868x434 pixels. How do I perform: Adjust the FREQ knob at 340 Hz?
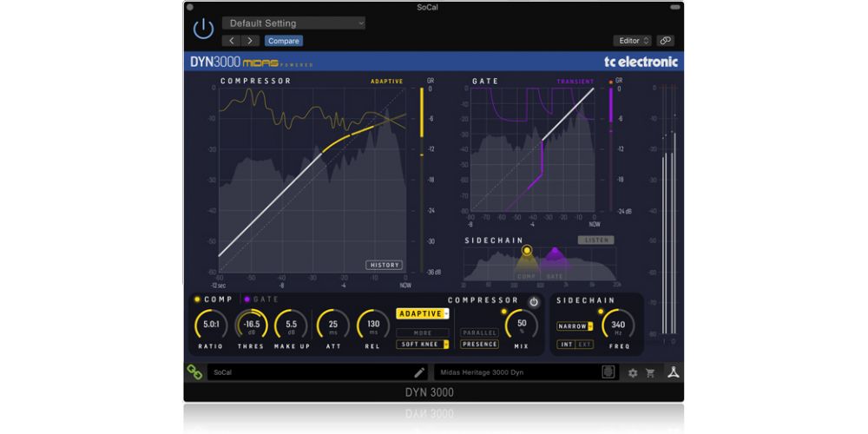pyautogui.click(x=618, y=325)
